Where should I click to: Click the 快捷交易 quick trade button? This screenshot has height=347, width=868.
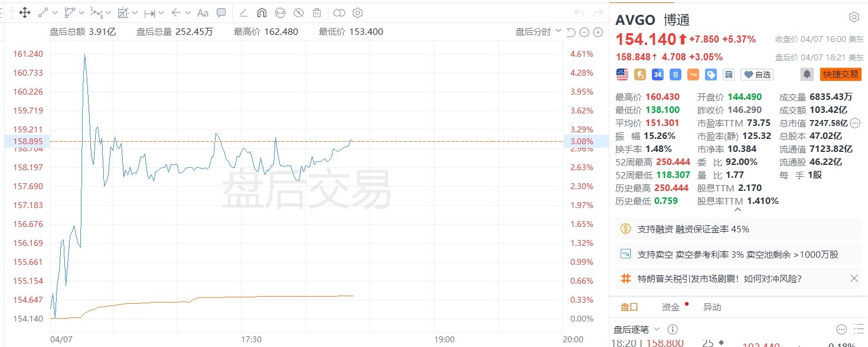point(840,74)
